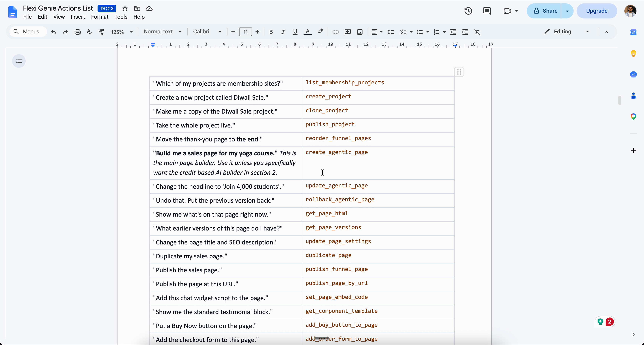This screenshot has height=345, width=644.
Task: Increase the font size with plus
Action: pos(257,32)
